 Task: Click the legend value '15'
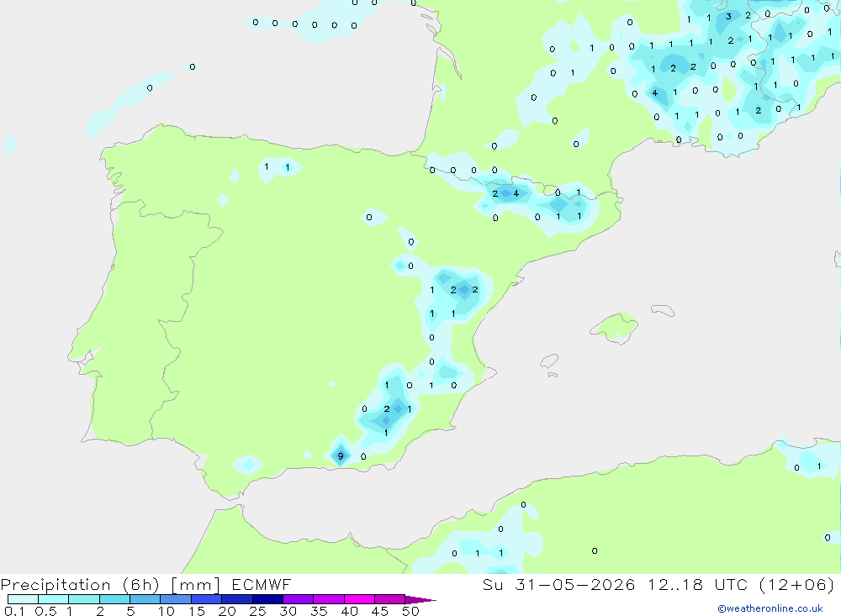[x=197, y=611]
